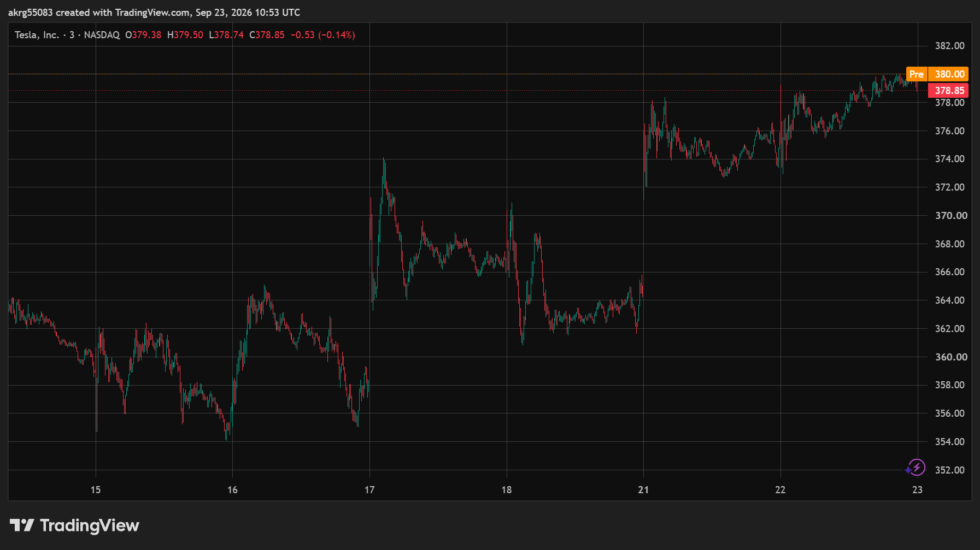Click the 354.00 price axis label
980x550 pixels.
[x=949, y=442]
